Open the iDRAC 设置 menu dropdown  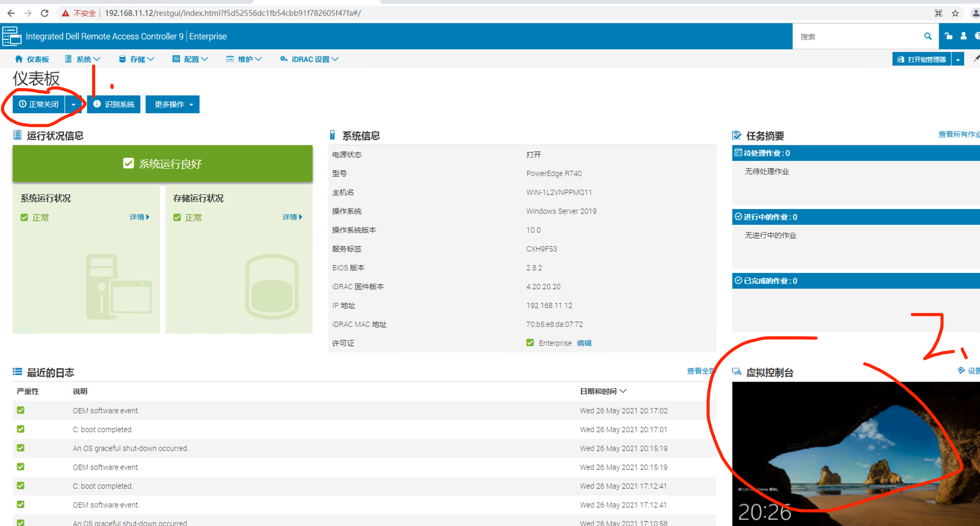(x=309, y=59)
